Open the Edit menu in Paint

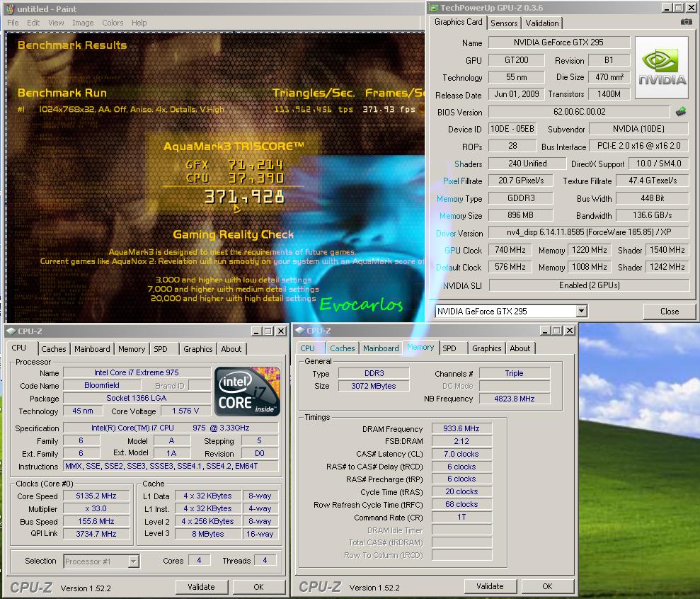33,23
